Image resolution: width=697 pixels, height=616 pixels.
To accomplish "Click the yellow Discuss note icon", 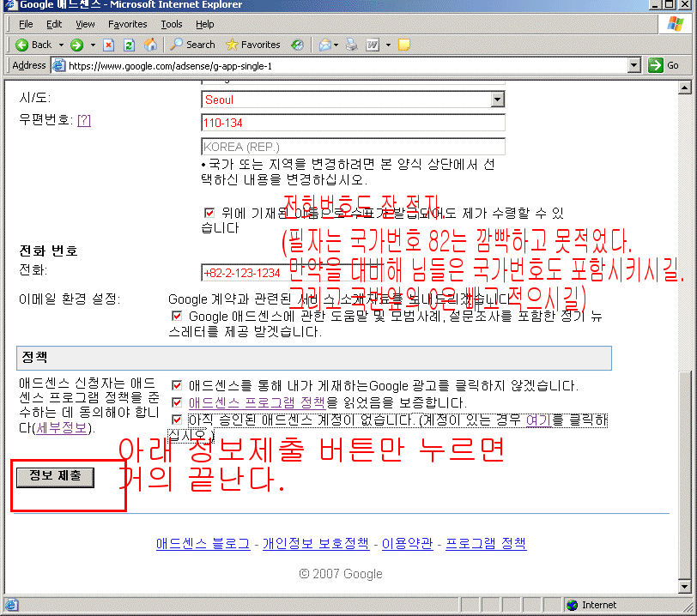I will click(404, 45).
